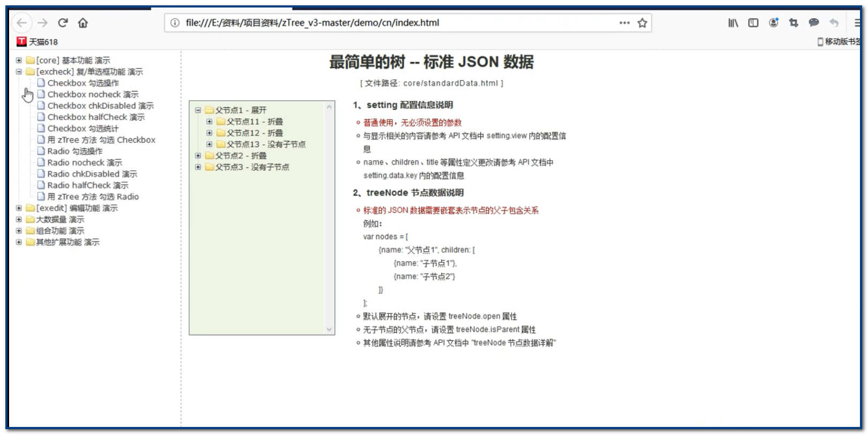Expand 父节点13 - 没有子节点 toggle
Viewport: 868px width, 435px height.
point(209,144)
